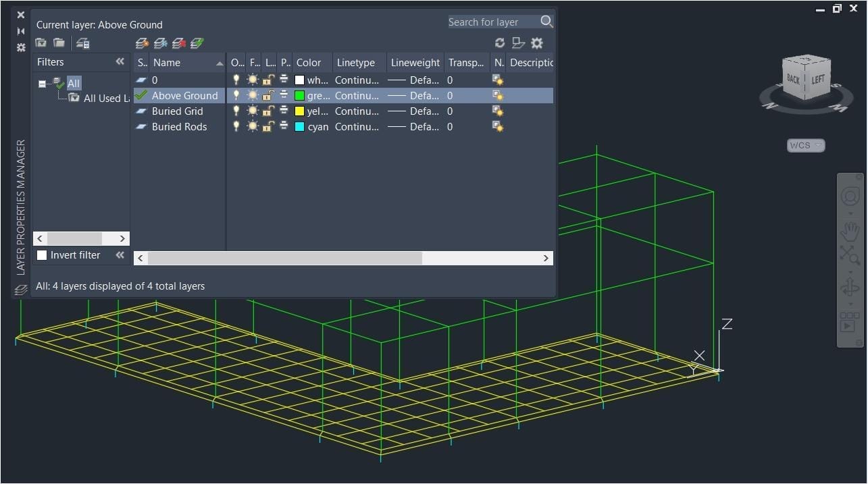This screenshot has width=868, height=484.
Task: Select the Set Current layer icon
Action: [196, 43]
